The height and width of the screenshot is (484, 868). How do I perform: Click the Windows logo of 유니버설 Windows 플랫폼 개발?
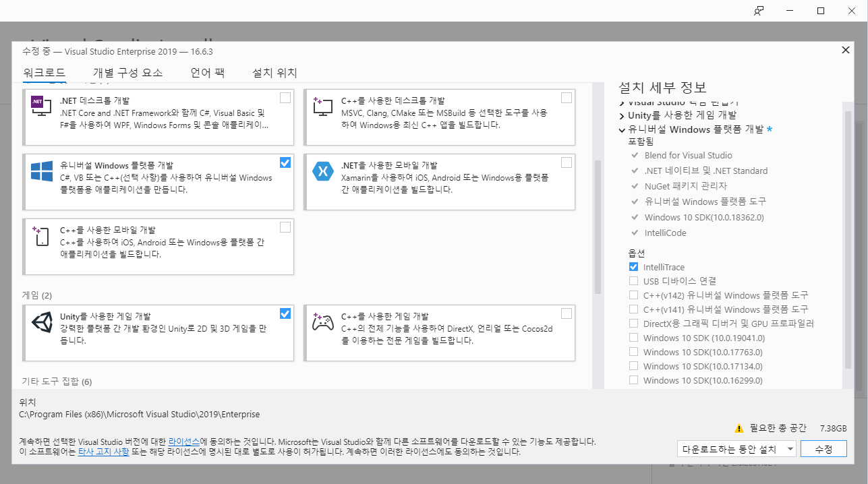(x=41, y=171)
